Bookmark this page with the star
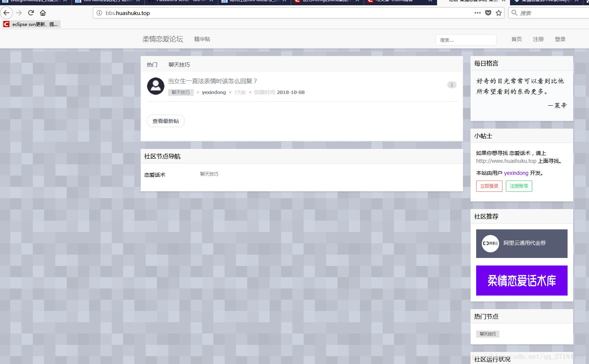 (x=499, y=13)
